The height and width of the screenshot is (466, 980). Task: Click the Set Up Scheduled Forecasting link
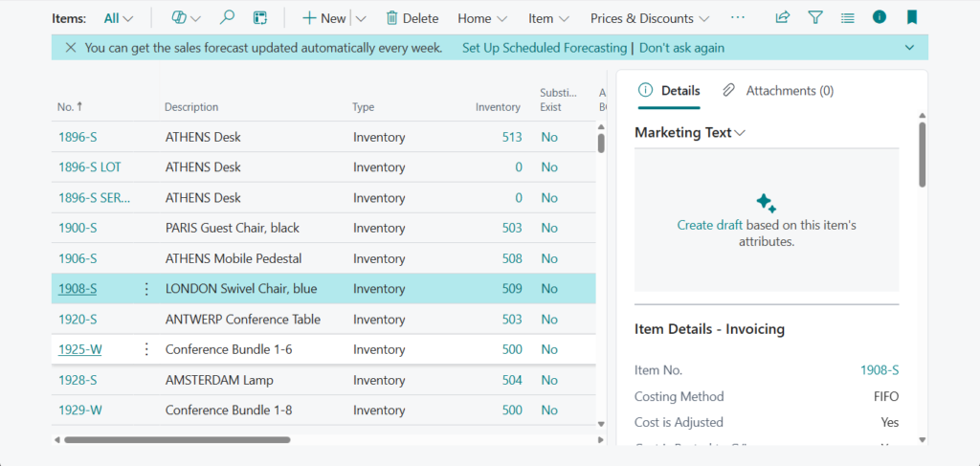coord(544,48)
